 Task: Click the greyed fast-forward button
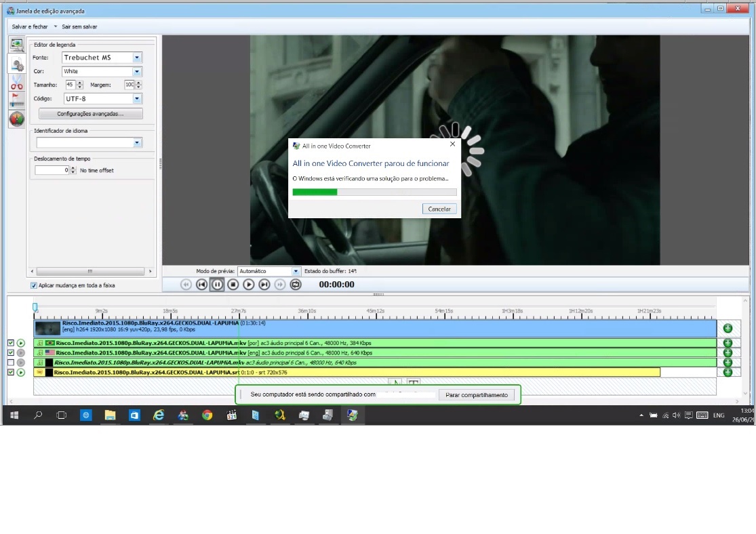coord(279,285)
